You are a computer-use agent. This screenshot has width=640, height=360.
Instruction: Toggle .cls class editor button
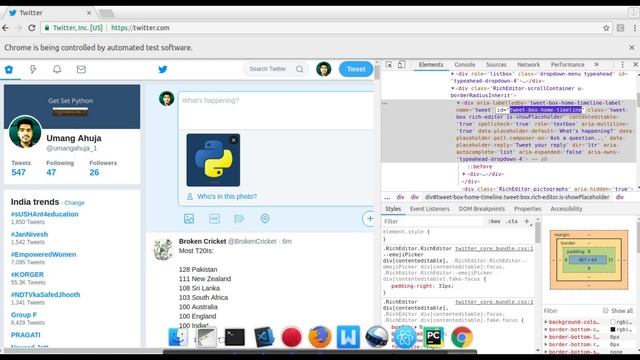[x=512, y=221]
